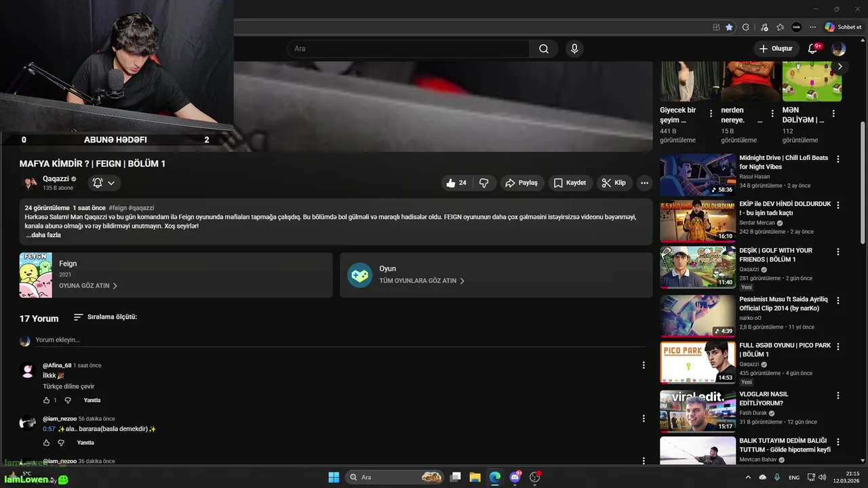868x488 pixels.
Task: Save the video with Kaydet
Action: pos(570,183)
